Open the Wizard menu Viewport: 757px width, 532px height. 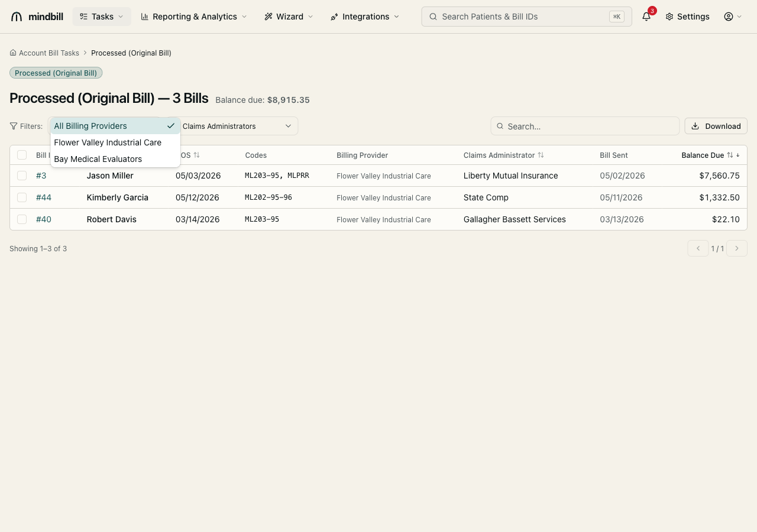click(x=289, y=17)
